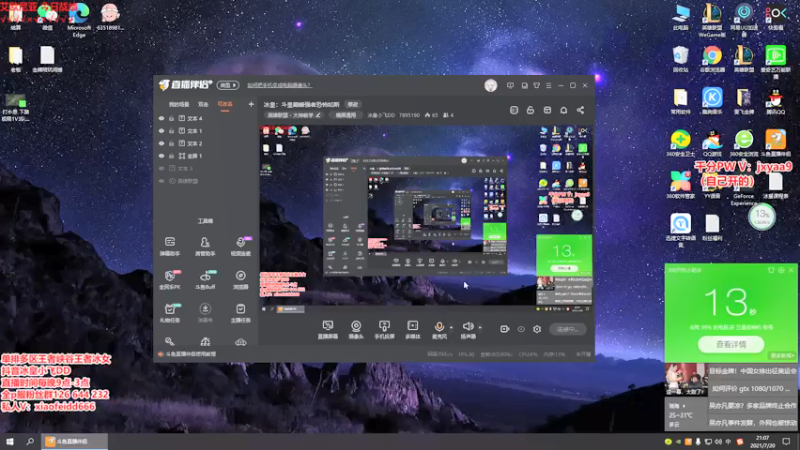Screen dimensions: 800x450
Task: Open the 房管助手 tool
Action: tap(205, 246)
